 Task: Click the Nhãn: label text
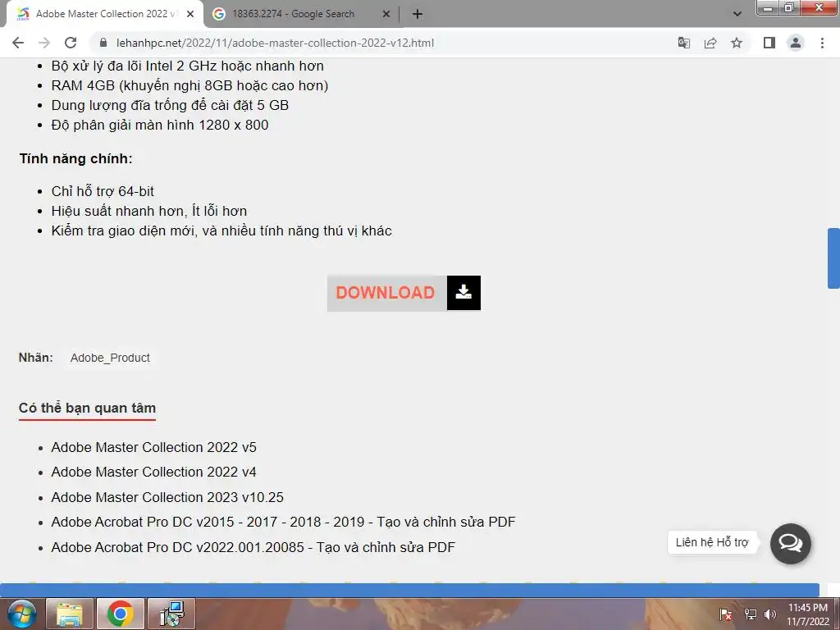36,358
